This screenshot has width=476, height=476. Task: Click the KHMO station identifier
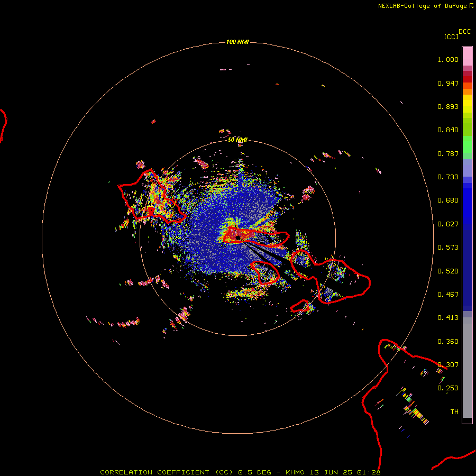point(295,472)
